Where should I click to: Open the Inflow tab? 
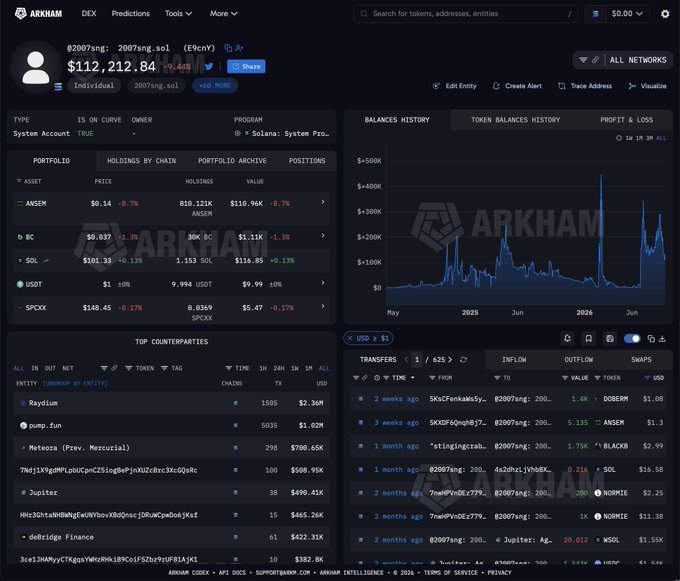514,360
